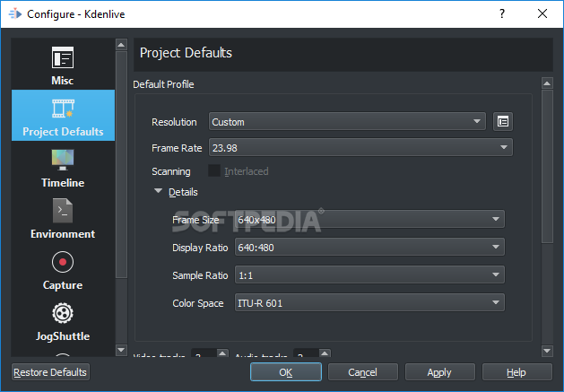
Task: Click Restore Defaults button
Action: pyautogui.click(x=50, y=372)
